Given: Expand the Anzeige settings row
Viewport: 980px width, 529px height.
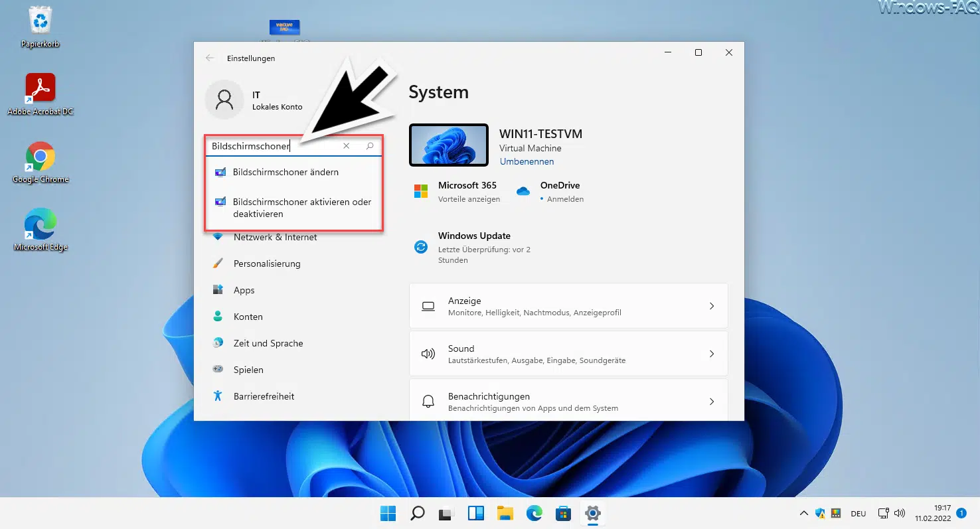Looking at the screenshot, I should (x=568, y=306).
